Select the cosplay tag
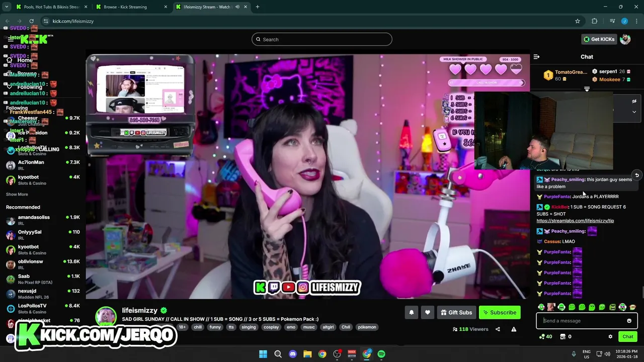Screen dimensions: 644x362 tap(271, 327)
